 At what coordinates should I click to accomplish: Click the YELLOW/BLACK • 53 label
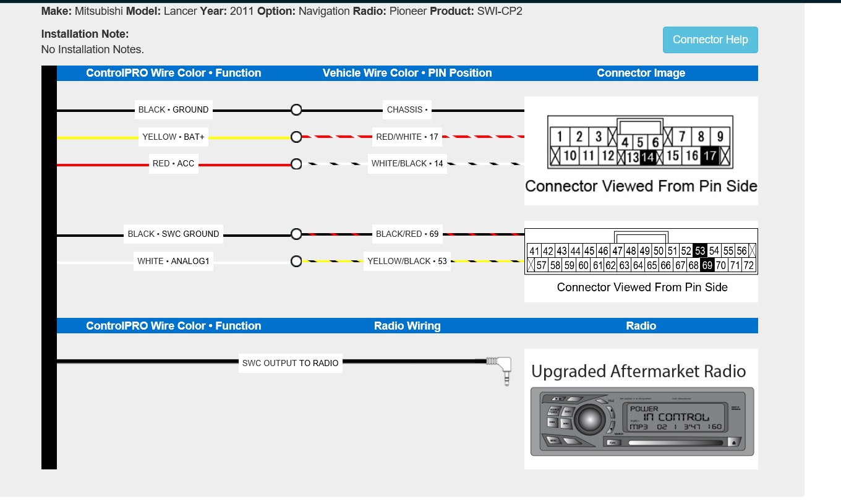pos(407,261)
